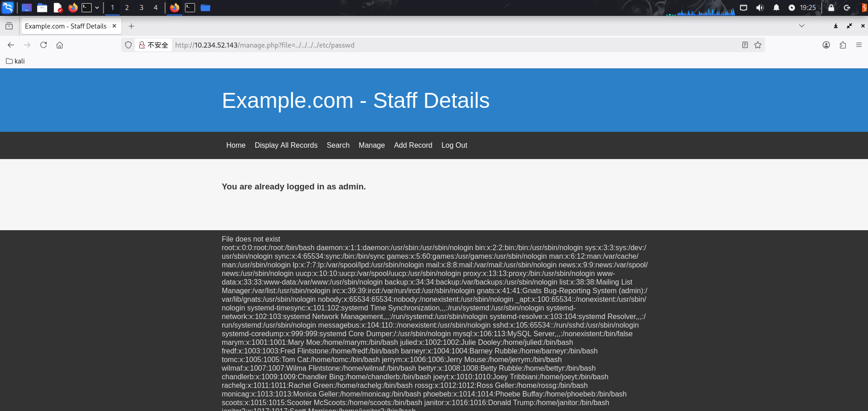Open the Extensions puzzle icon
The image size is (868, 411).
click(x=843, y=45)
